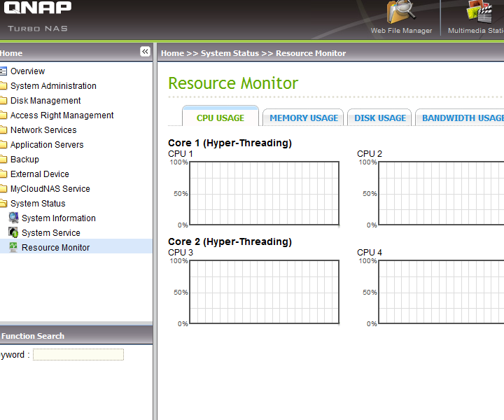Click the Overview list icon
The width and height of the screenshot is (504, 420).
point(3,71)
